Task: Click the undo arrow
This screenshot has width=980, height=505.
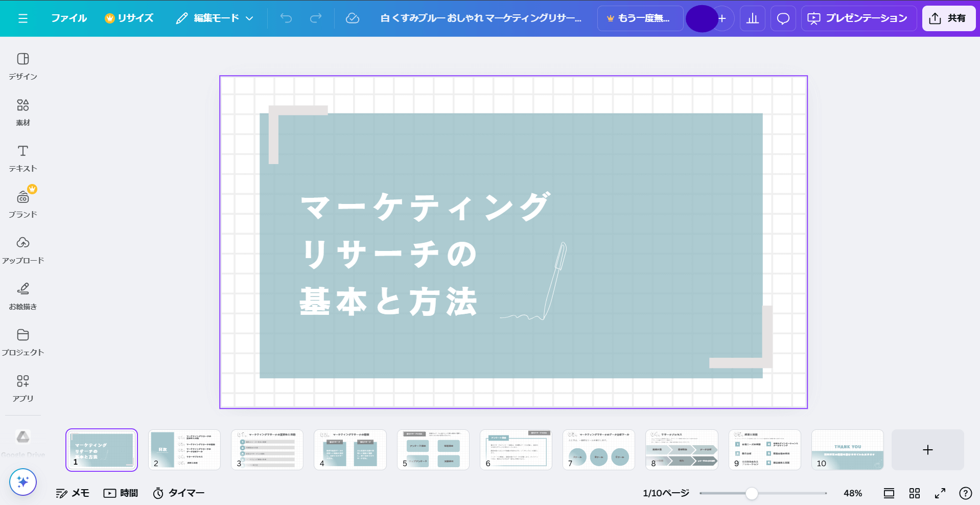Action: [286, 18]
